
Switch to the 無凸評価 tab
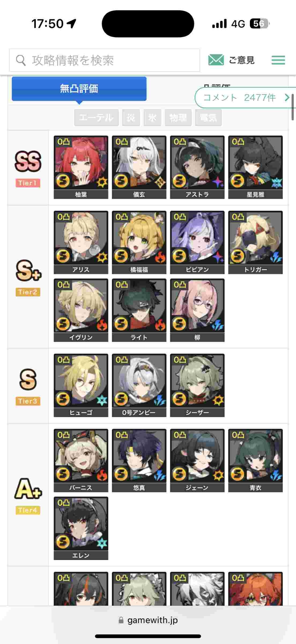pyautogui.click(x=79, y=89)
